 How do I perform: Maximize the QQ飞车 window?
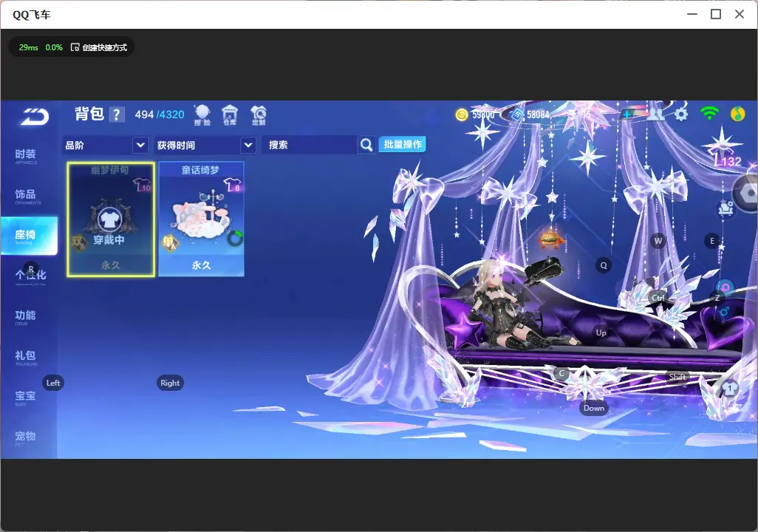click(x=716, y=15)
